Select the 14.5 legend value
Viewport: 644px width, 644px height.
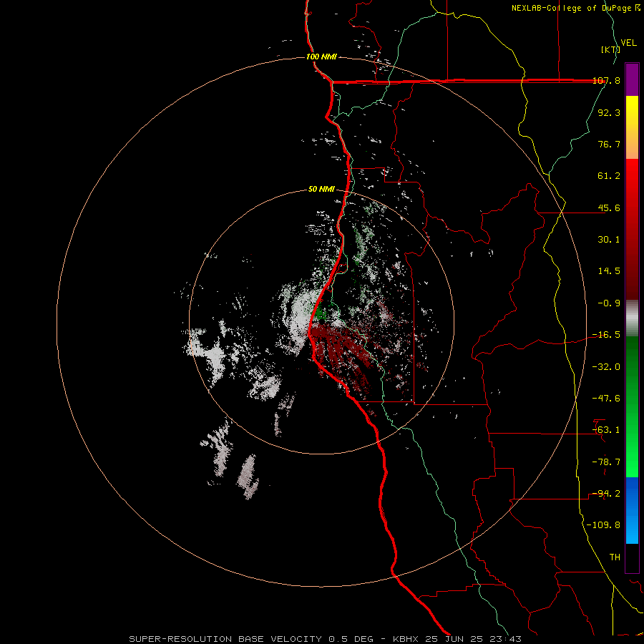click(x=609, y=271)
